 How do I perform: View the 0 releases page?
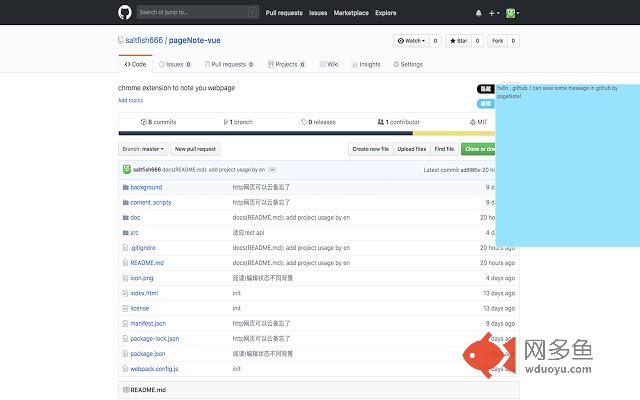(318, 122)
